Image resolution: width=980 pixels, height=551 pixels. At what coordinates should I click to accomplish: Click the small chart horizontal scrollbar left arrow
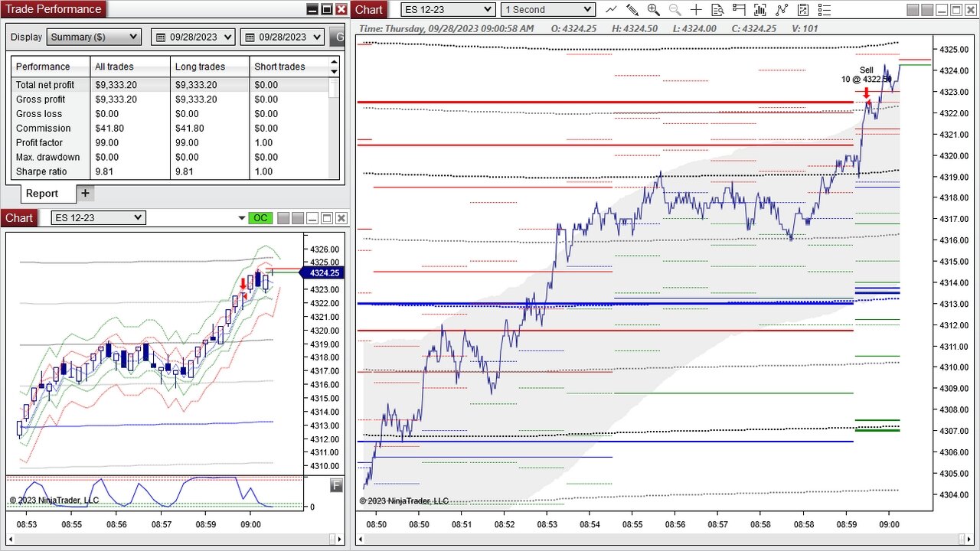click(x=11, y=539)
